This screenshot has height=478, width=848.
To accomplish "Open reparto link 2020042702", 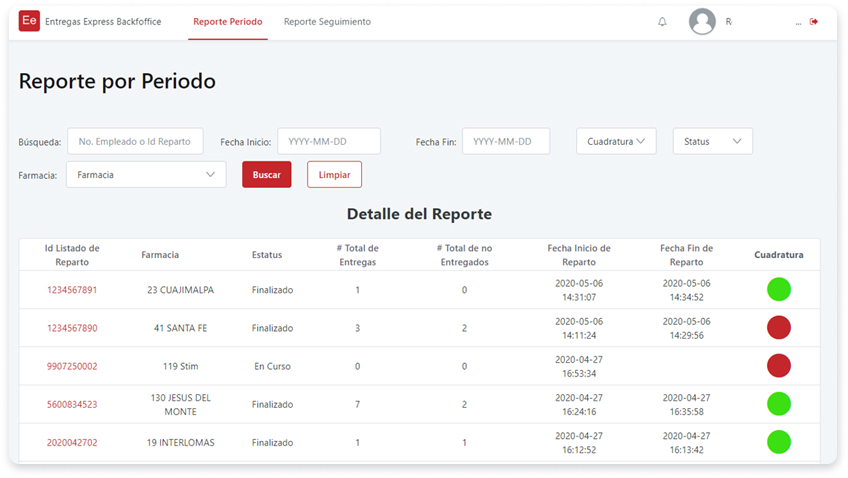I will [x=72, y=442].
